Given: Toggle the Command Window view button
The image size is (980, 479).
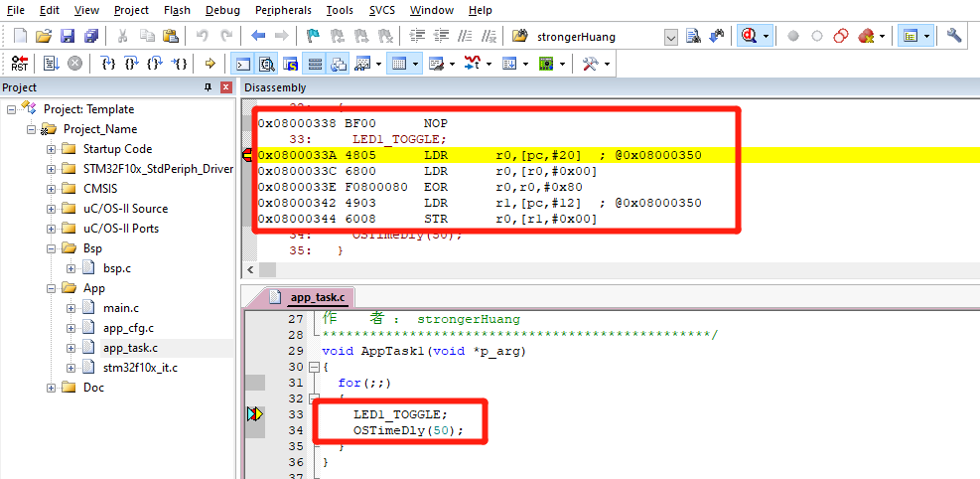Looking at the screenshot, I should [x=241, y=64].
